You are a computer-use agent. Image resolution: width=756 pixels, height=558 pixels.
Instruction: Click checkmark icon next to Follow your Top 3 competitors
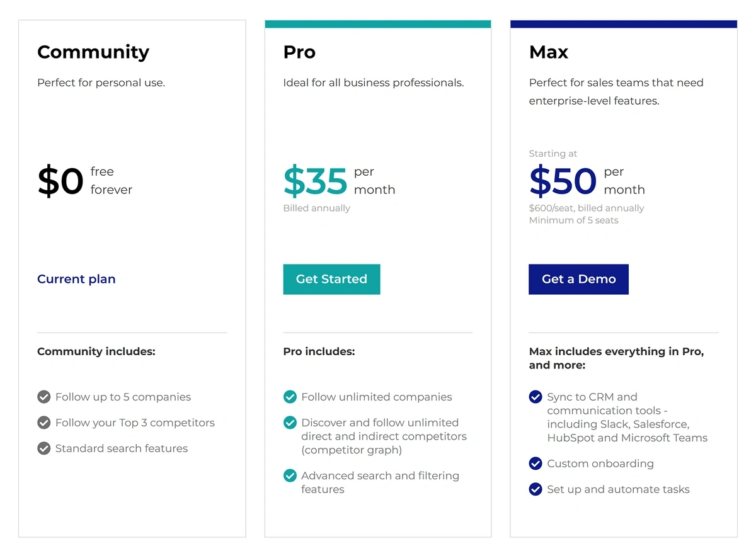[43, 423]
